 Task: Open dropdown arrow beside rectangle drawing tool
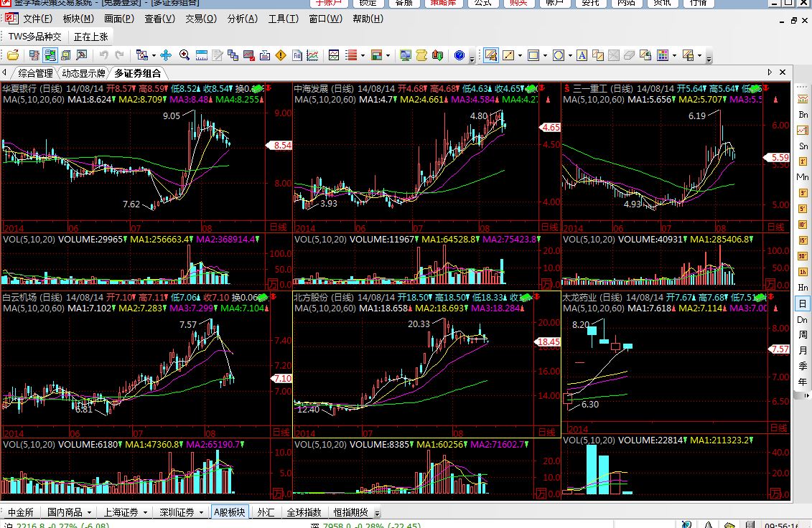(x=545, y=55)
